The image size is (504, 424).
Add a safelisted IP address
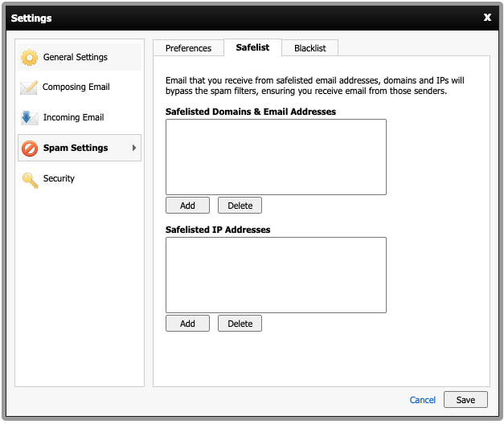click(x=187, y=323)
